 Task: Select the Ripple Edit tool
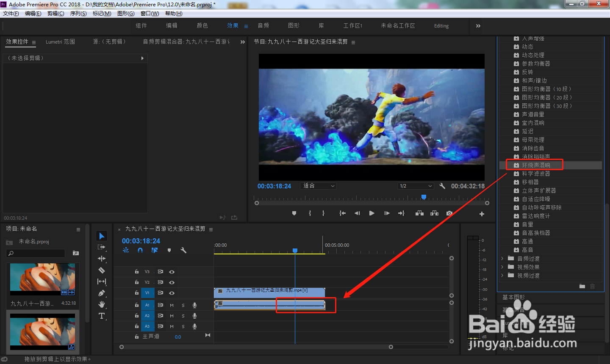(x=102, y=259)
